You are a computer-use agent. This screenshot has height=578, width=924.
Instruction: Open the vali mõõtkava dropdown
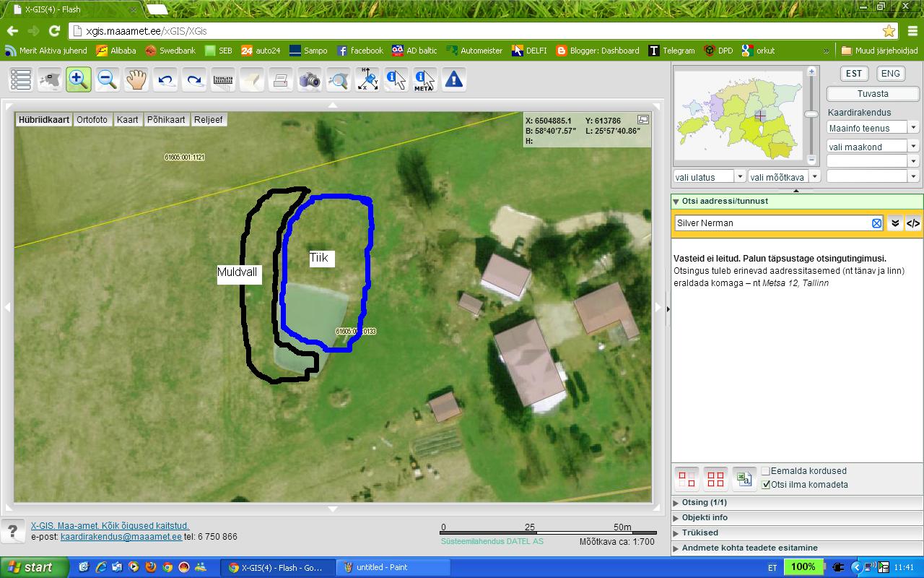[784, 177]
